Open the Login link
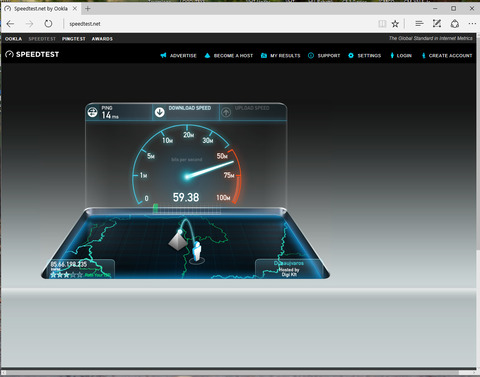The width and height of the screenshot is (480, 377). click(404, 56)
